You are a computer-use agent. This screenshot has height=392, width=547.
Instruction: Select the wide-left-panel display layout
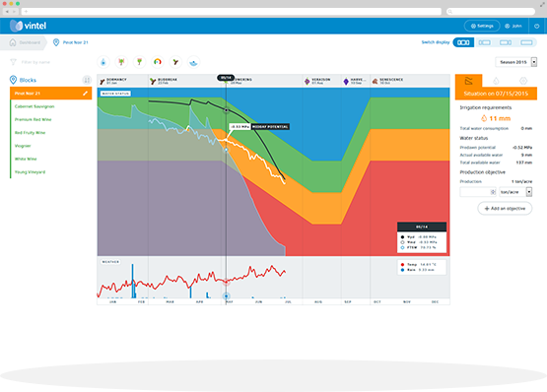[506, 42]
